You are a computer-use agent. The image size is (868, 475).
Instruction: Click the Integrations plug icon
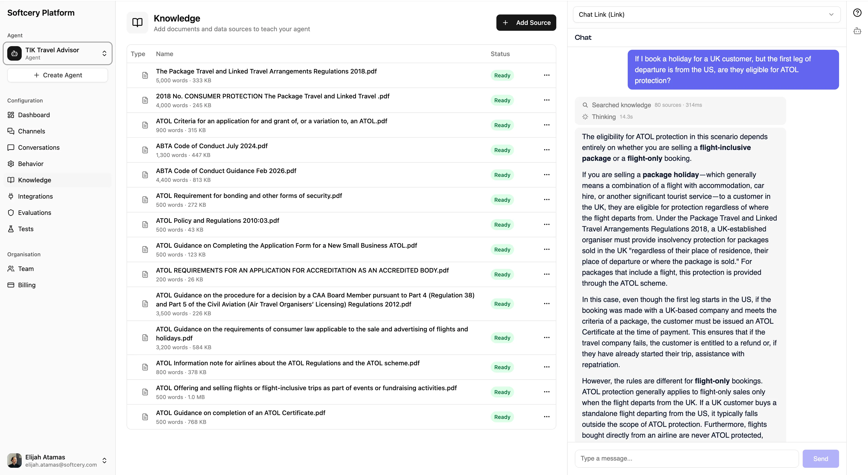click(11, 196)
